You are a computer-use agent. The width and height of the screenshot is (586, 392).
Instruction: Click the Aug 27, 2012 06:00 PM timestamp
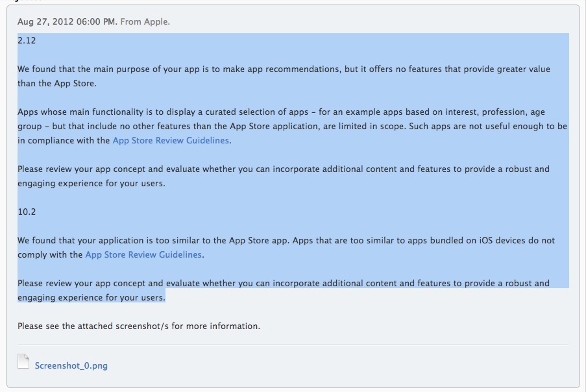point(67,21)
